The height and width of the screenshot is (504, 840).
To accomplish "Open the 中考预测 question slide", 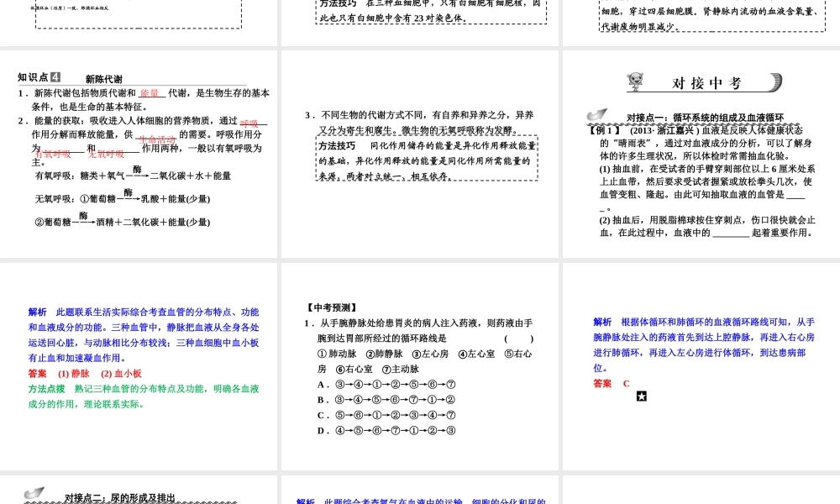I will [420, 366].
